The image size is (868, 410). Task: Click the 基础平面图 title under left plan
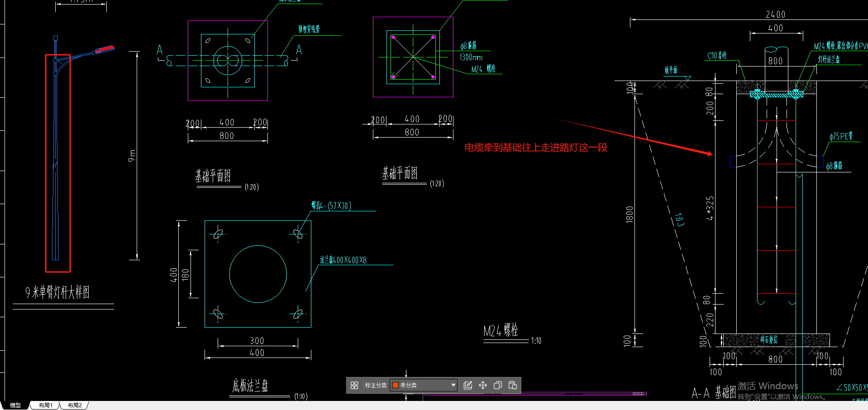click(213, 176)
